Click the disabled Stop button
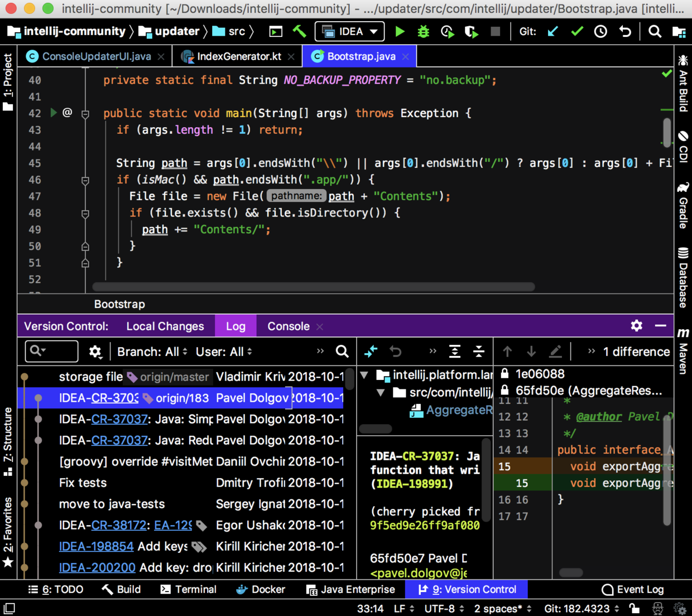This screenshot has height=616, width=692. pos(495,31)
